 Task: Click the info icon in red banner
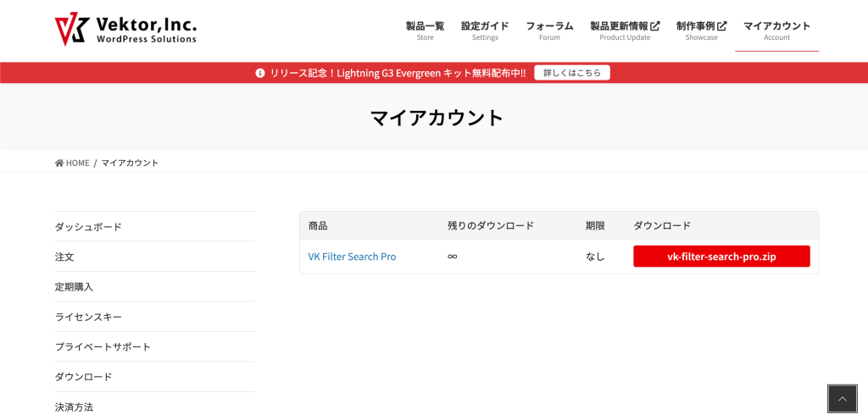(260, 73)
